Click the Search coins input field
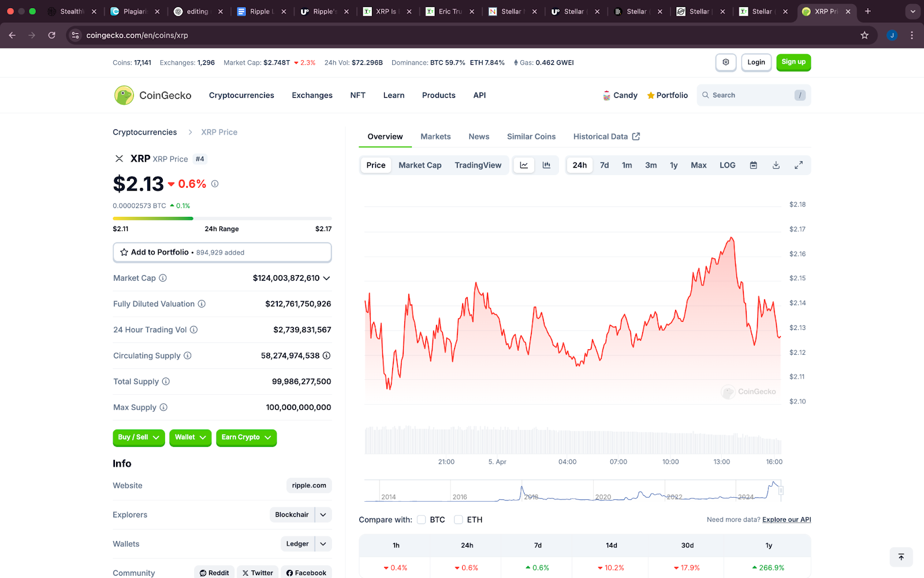This screenshot has width=924, height=578. (754, 95)
